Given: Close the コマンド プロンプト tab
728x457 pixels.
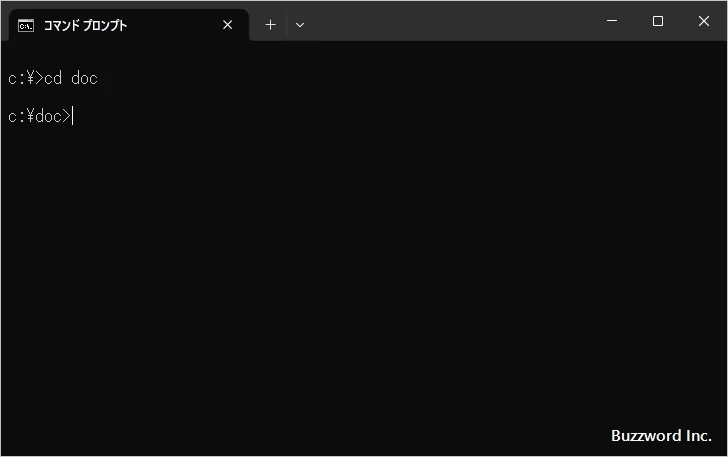Looking at the screenshot, I should (227, 25).
